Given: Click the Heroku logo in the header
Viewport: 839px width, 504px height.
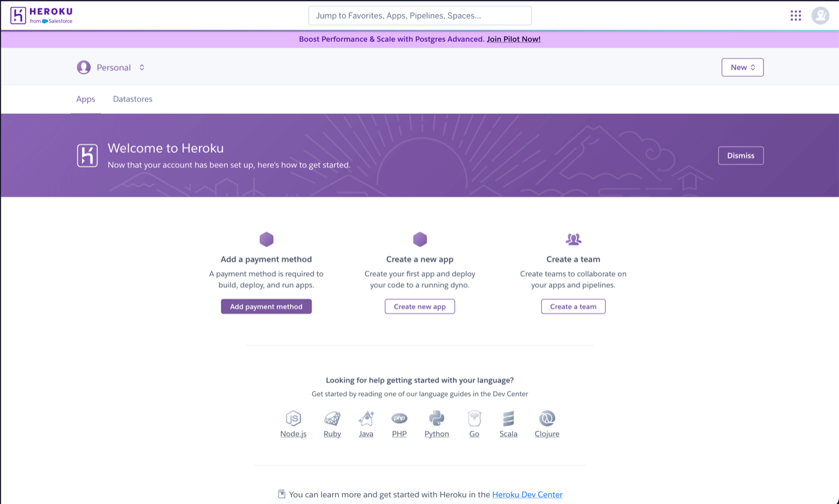Looking at the screenshot, I should click(41, 16).
